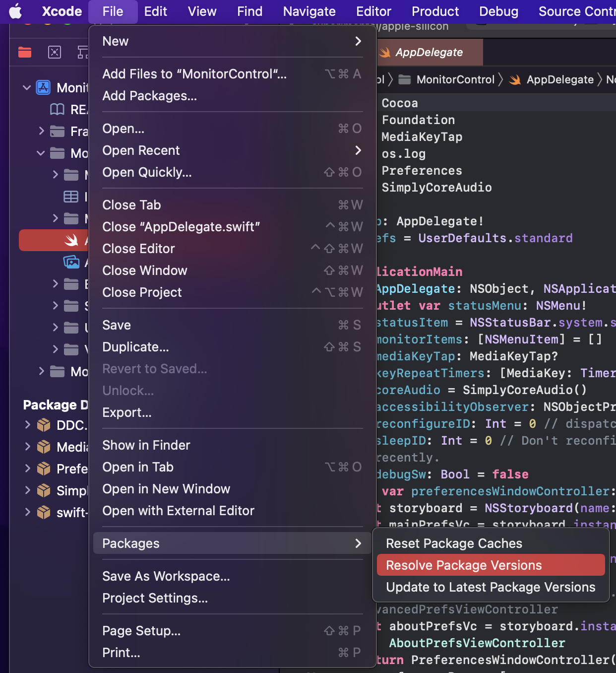Click the DDC package box icon

point(44,425)
